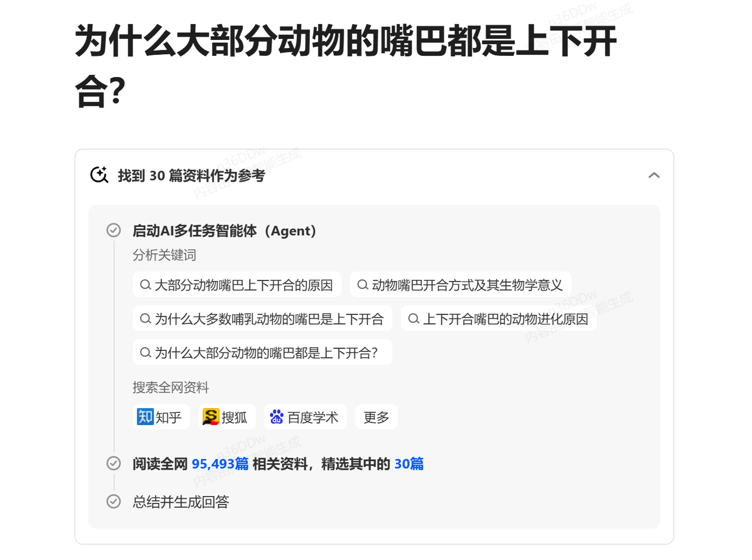752x560 pixels.
Task: Open the 知乎 source chip
Action: [161, 417]
